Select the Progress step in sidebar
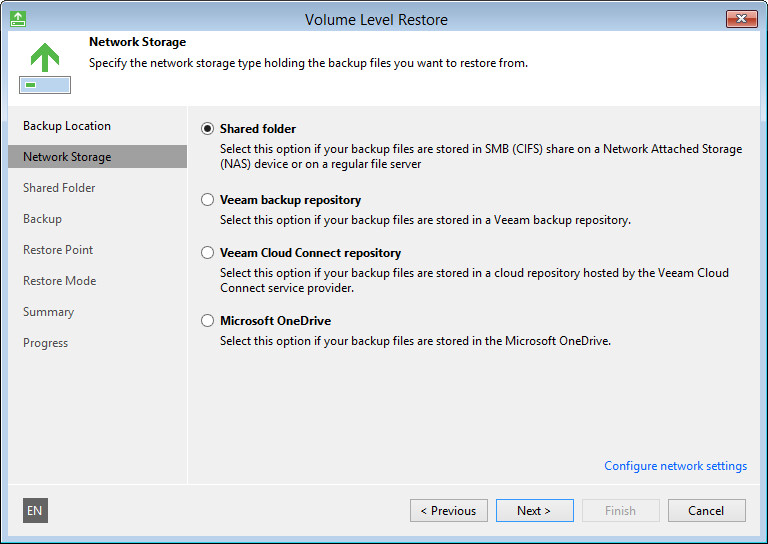Screen dimensions: 768x544 pos(45,343)
